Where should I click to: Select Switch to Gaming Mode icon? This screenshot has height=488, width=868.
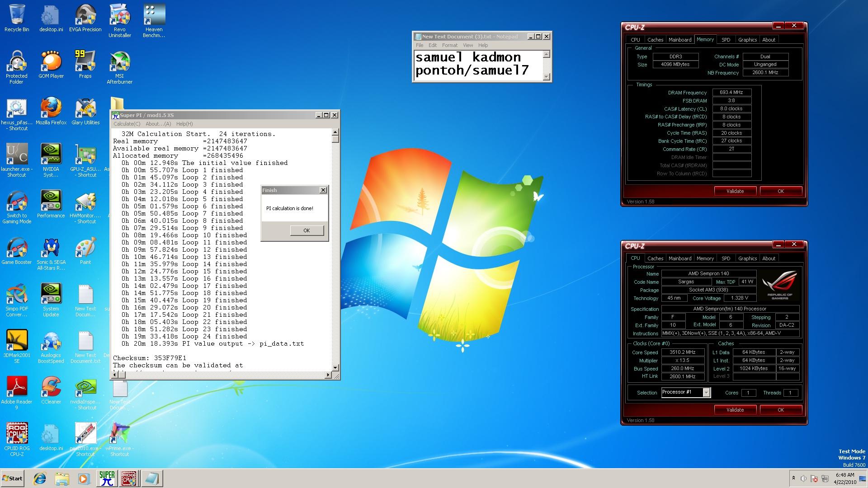[17, 207]
